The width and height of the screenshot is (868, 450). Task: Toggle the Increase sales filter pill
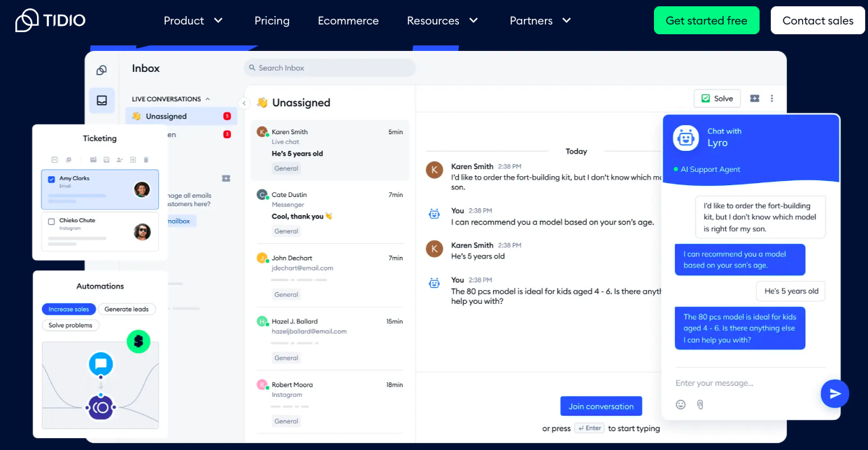click(69, 309)
